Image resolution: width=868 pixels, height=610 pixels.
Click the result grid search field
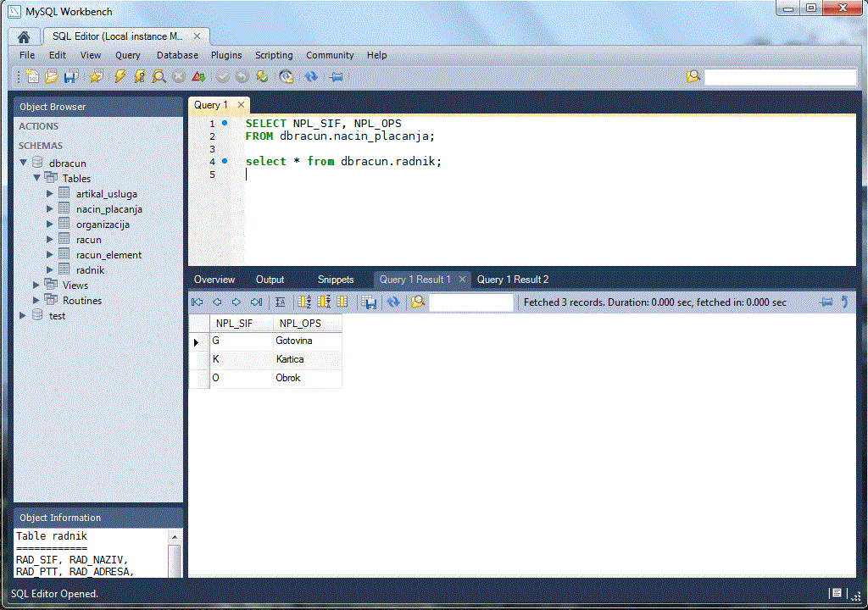[x=471, y=302]
